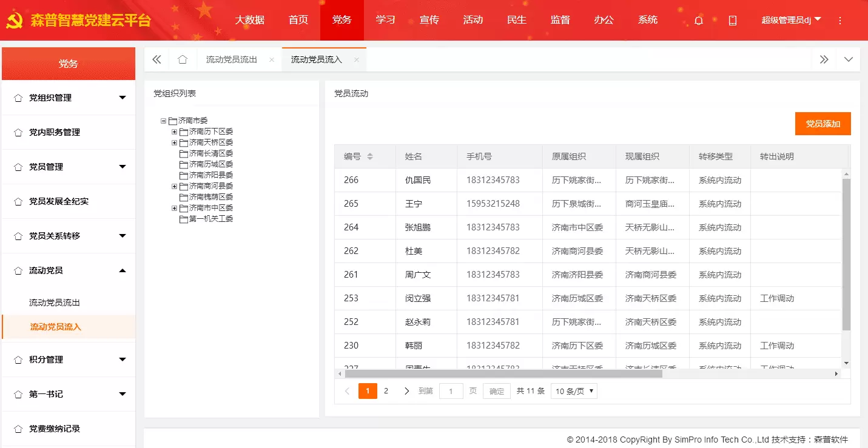The image size is (868, 448).
Task: Click table scroll-down arrow button
Action: (x=847, y=363)
